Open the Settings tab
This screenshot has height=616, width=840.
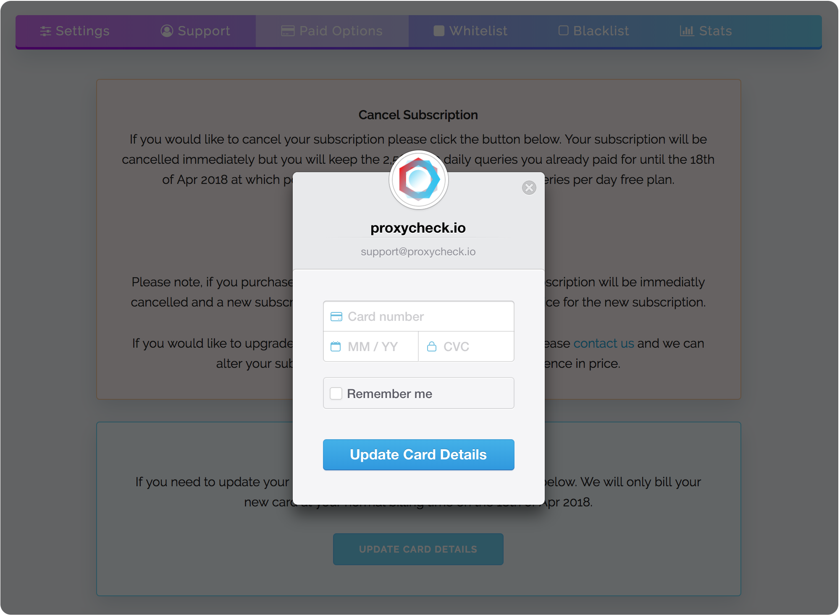point(75,31)
